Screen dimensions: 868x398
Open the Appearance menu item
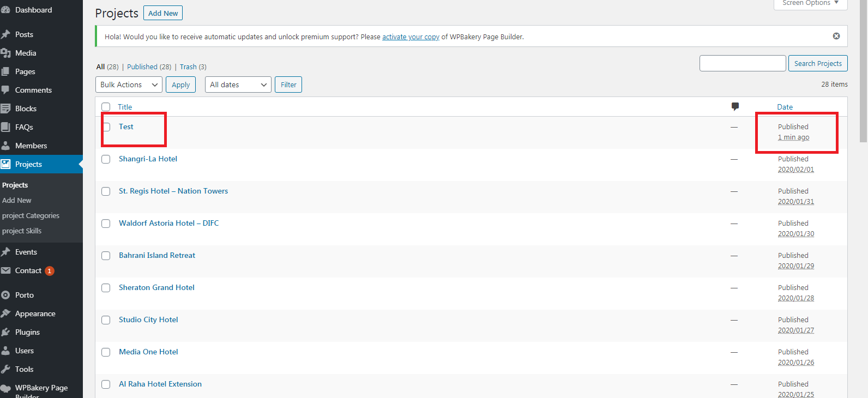pos(41,313)
